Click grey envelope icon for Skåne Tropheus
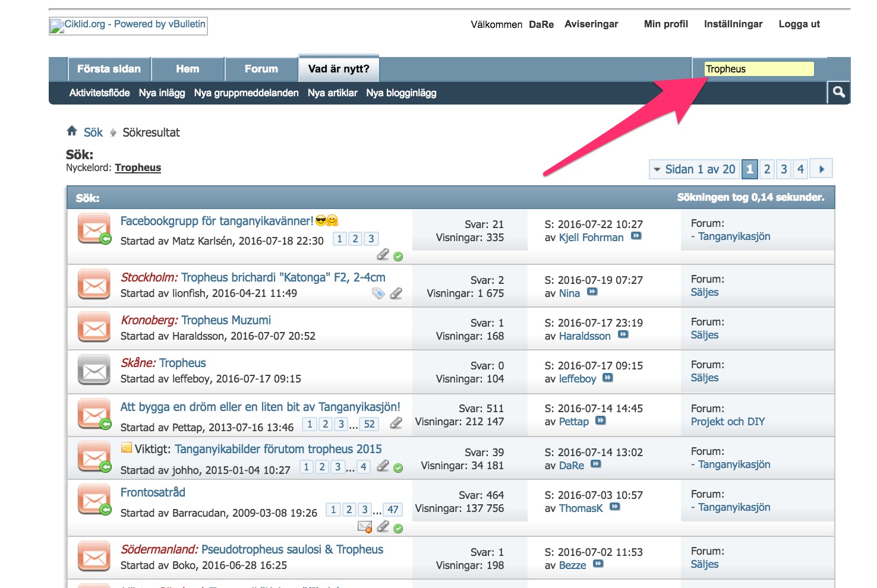Image resolution: width=877 pixels, height=588 pixels. coord(94,371)
